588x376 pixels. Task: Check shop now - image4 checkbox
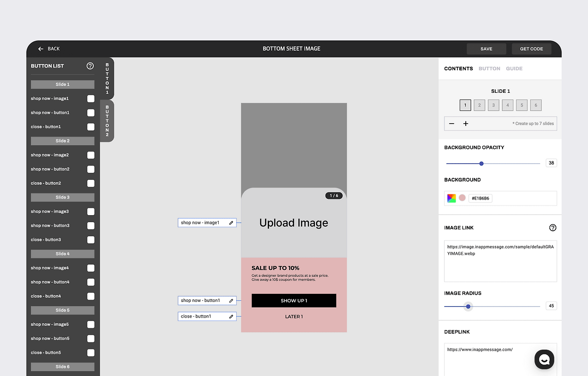91,268
